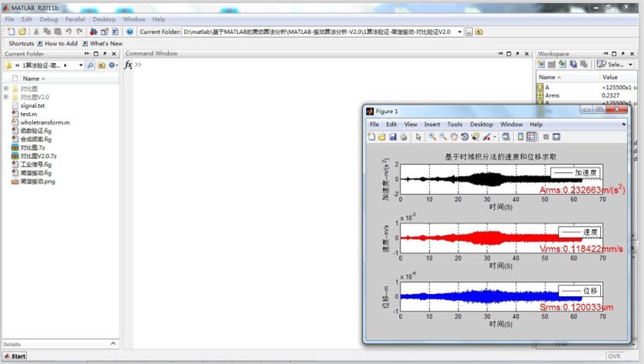Image resolution: width=644 pixels, height=364 pixels.
Task: Click the How to Add shortcut
Action: (57, 43)
